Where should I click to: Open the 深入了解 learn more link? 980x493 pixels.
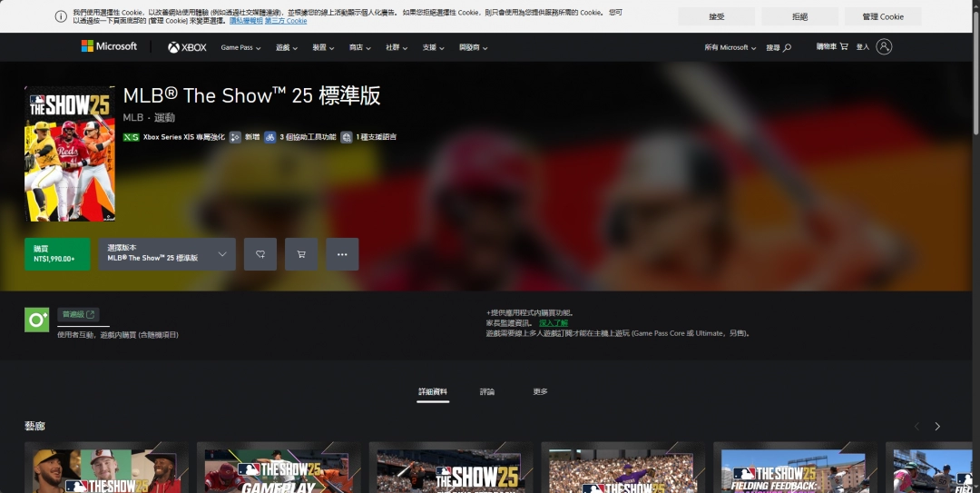(x=554, y=323)
